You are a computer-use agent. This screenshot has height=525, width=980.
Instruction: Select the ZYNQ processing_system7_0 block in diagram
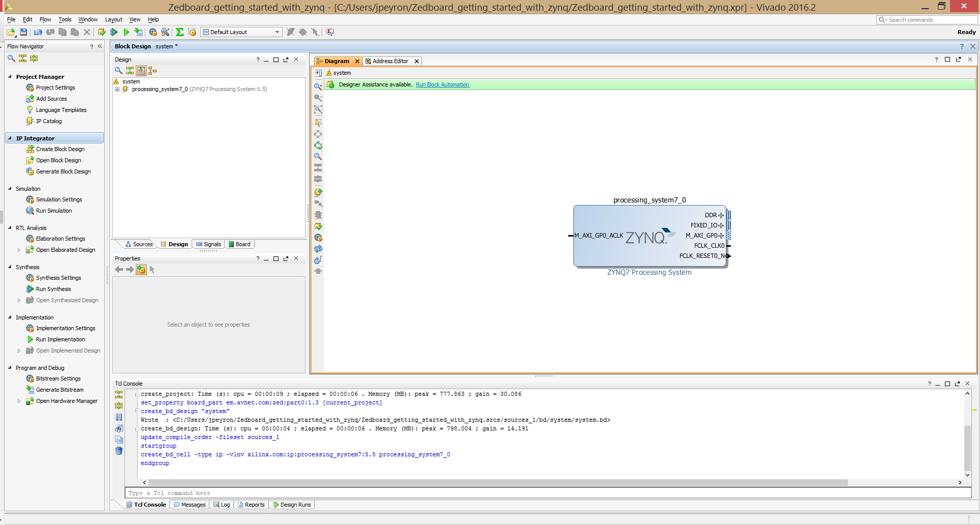[650, 236]
